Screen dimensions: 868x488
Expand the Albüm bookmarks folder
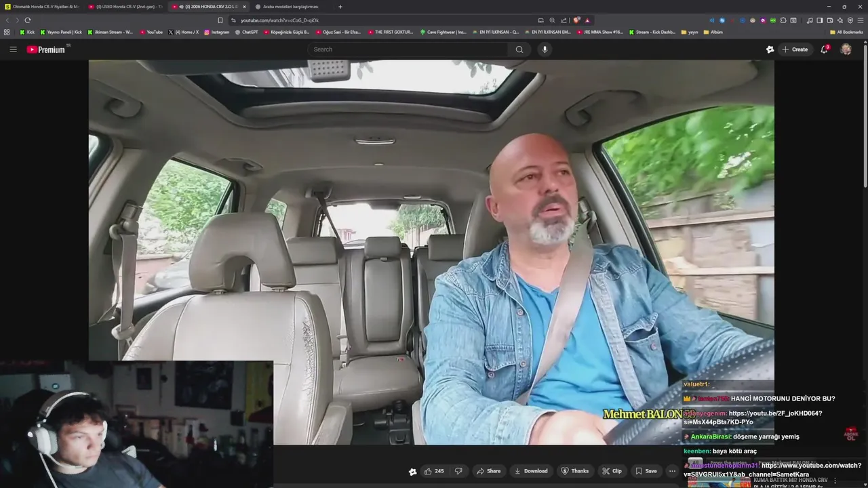click(713, 32)
